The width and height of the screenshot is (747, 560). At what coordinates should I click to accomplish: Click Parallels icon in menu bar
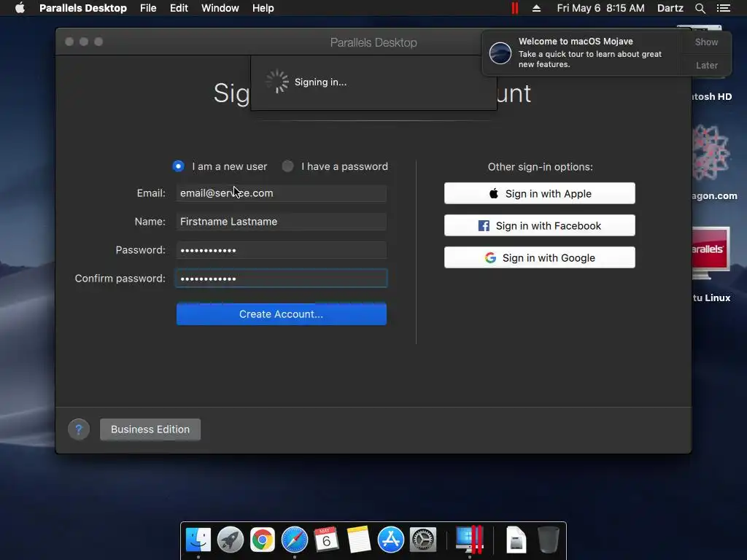515,8
